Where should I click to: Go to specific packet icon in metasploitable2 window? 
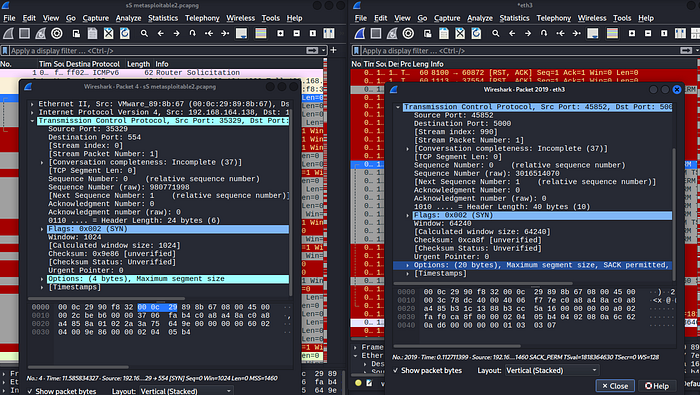point(192,33)
